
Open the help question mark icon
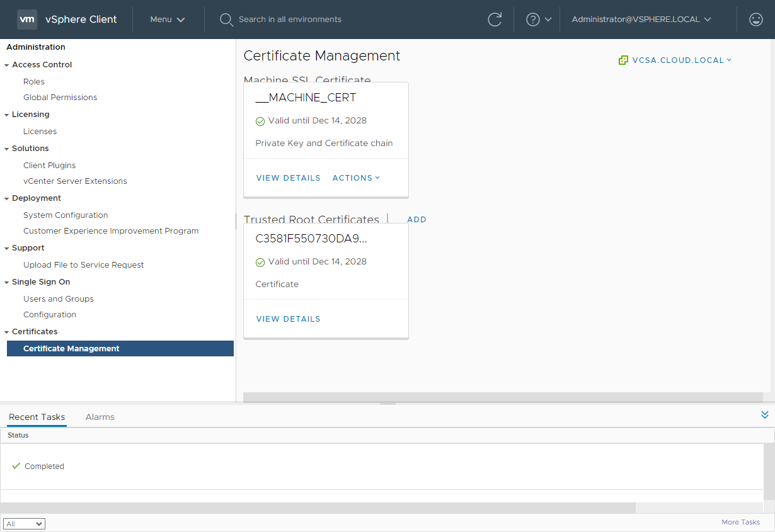tap(533, 20)
